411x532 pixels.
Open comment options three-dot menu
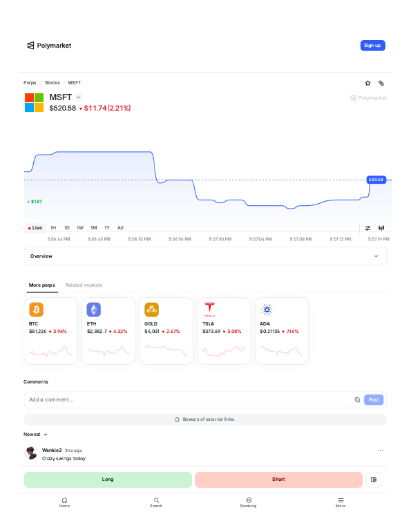(381, 451)
